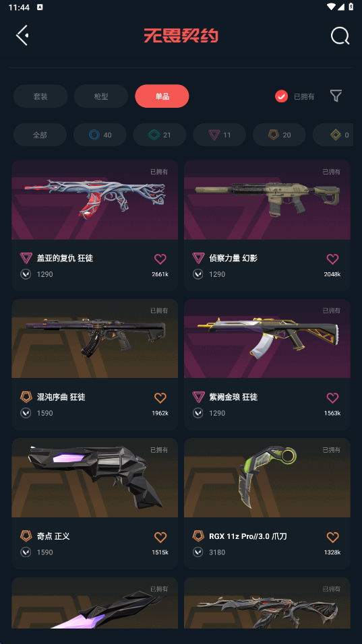
Task: Filter by pink triangle tier showing 11
Action: point(219,135)
